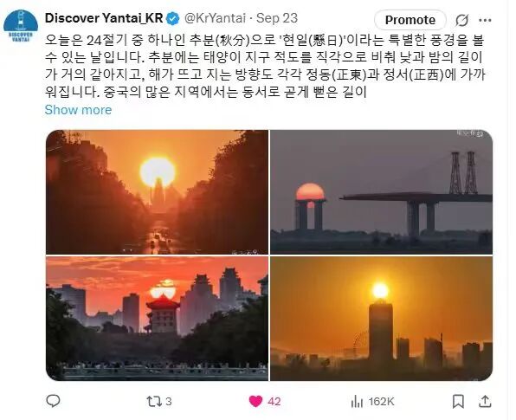Open the bridge and red sun photo

click(382, 192)
